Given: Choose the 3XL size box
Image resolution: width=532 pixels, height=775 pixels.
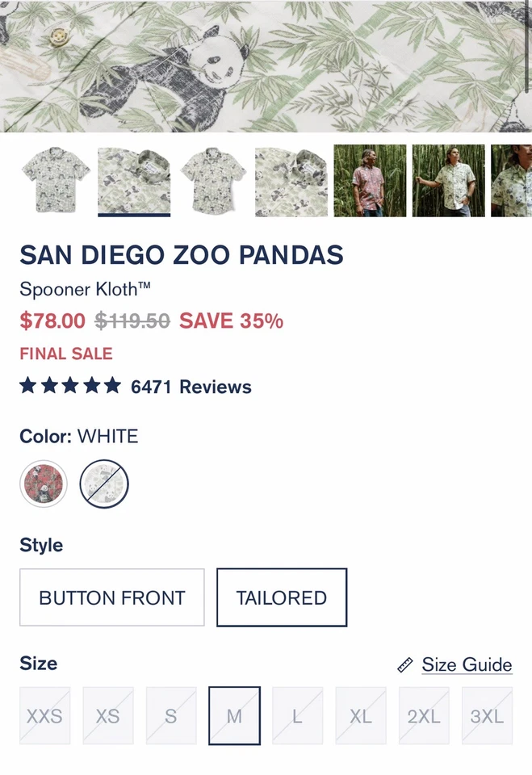Looking at the screenshot, I should (487, 716).
